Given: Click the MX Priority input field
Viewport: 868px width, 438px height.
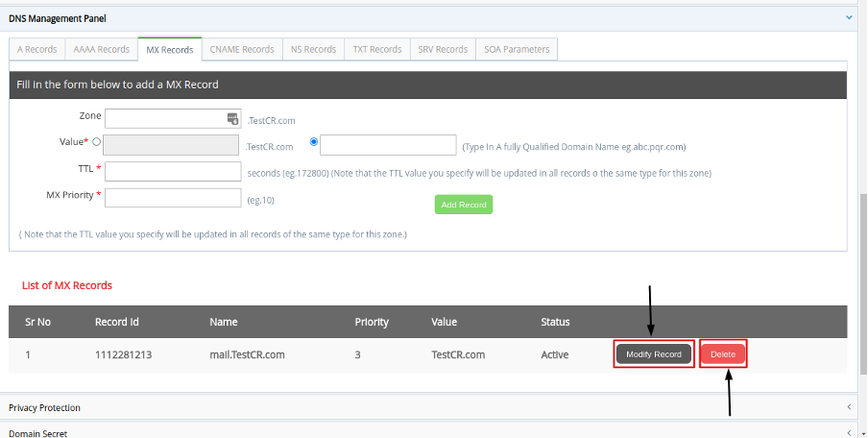Looking at the screenshot, I should coord(173,198).
